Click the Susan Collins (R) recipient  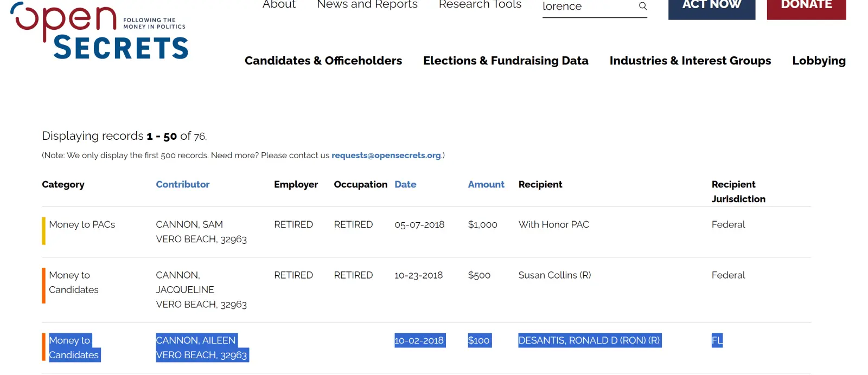[554, 275]
